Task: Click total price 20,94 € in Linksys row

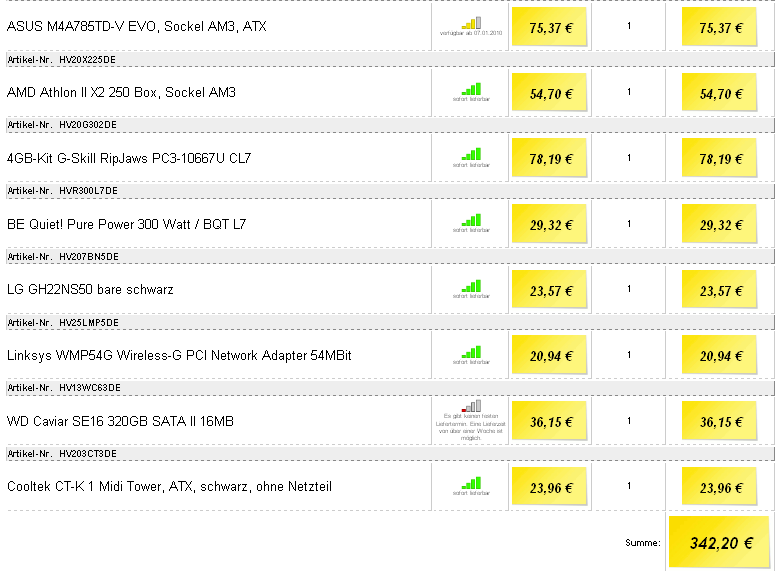Action: pos(719,356)
